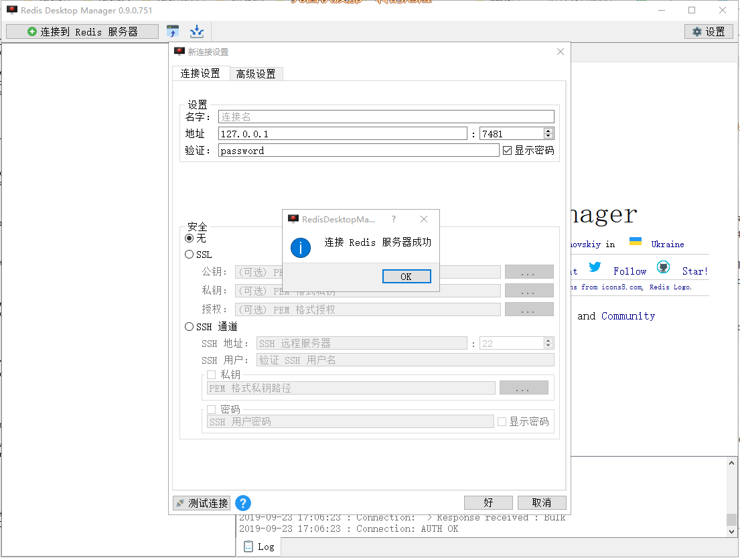Viewport: 740px width, 560px height.
Task: Select the SSL radio button
Action: tap(190, 255)
